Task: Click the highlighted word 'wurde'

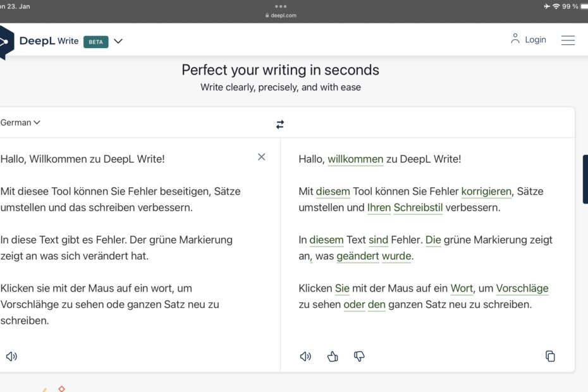Action: pos(396,256)
